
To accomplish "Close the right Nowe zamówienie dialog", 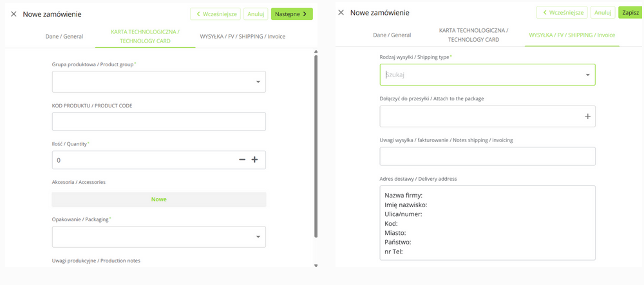I will click(x=341, y=12).
